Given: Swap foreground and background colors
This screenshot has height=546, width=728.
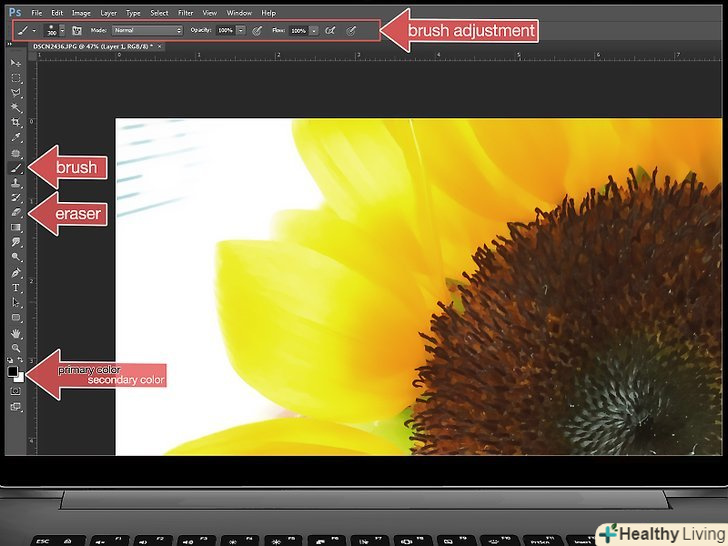Looking at the screenshot, I should tap(21, 360).
